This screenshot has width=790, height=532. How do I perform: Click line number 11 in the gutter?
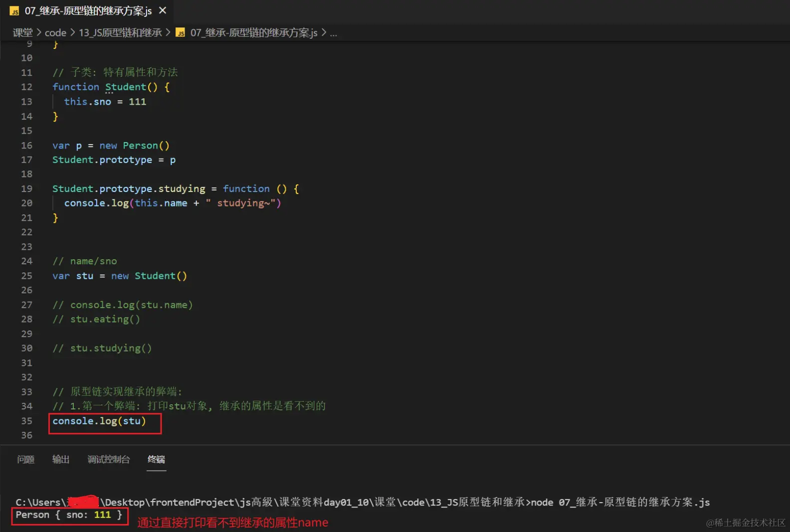click(26, 73)
